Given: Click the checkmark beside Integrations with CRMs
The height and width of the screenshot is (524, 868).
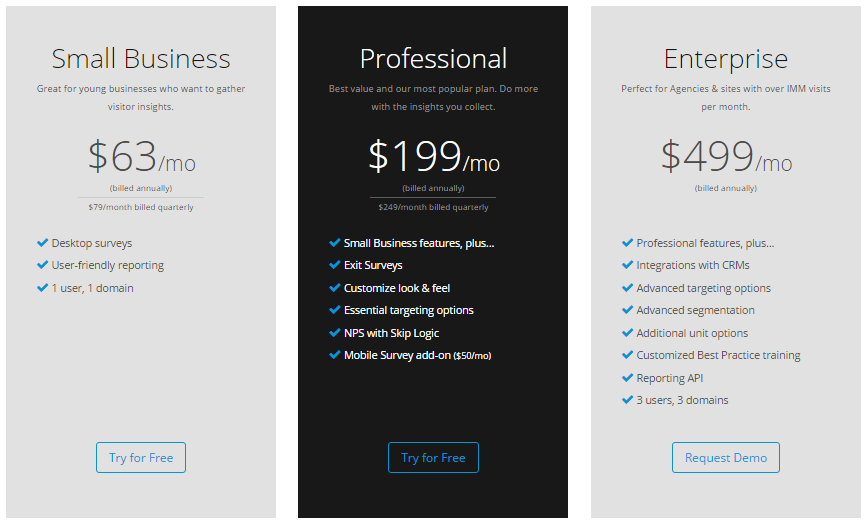Looking at the screenshot, I should [x=627, y=264].
